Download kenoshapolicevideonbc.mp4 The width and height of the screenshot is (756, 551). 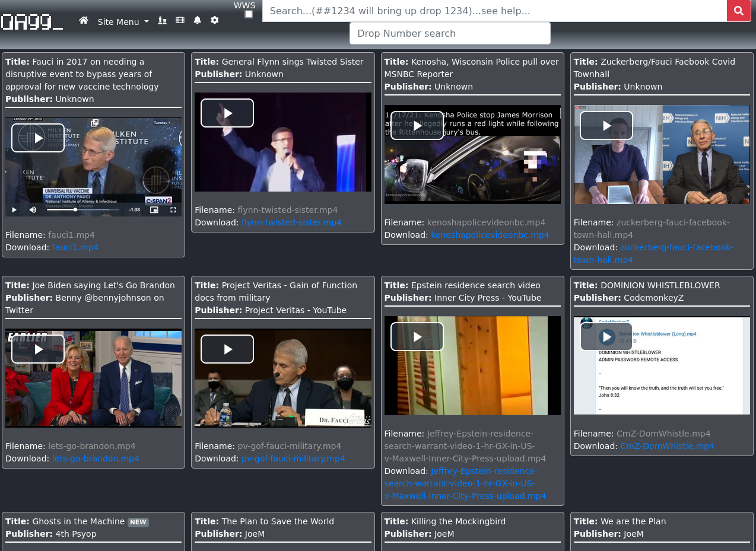490,235
